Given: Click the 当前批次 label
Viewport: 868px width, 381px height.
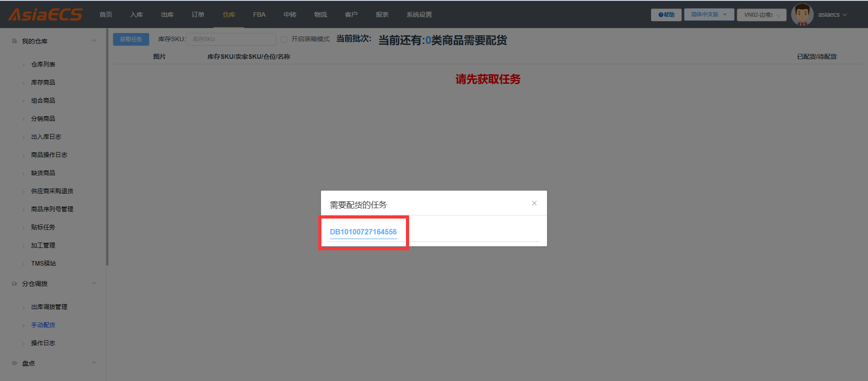Looking at the screenshot, I should pyautogui.click(x=354, y=39).
